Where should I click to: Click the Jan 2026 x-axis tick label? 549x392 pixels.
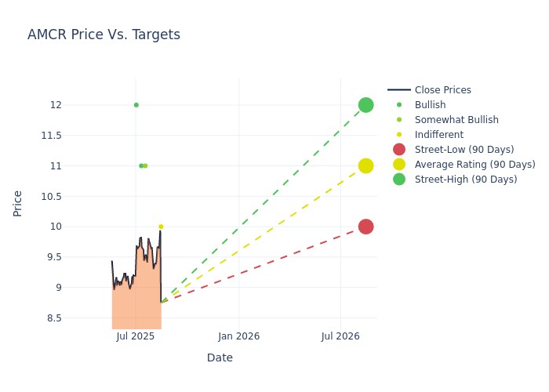pos(238,336)
